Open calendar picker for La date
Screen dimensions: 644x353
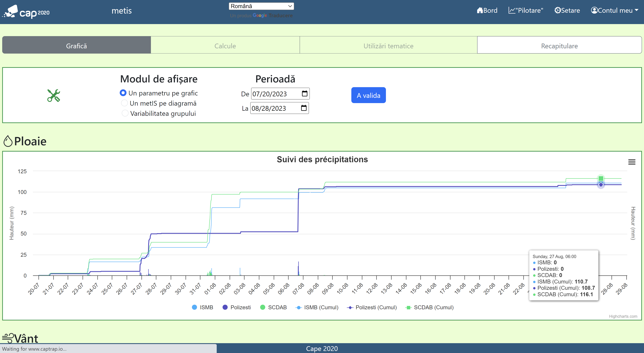click(304, 108)
